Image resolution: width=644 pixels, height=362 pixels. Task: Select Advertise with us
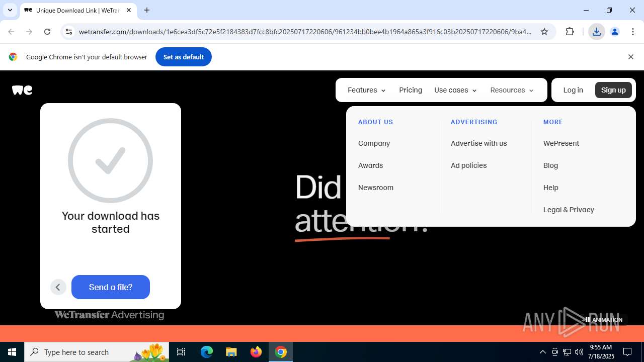pyautogui.click(x=479, y=143)
